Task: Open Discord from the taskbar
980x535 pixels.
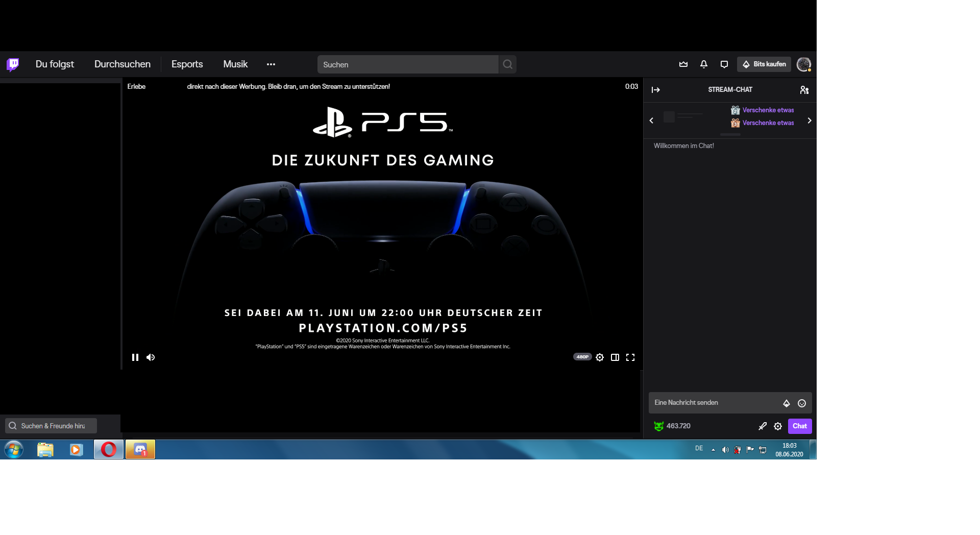Action: [x=140, y=449]
